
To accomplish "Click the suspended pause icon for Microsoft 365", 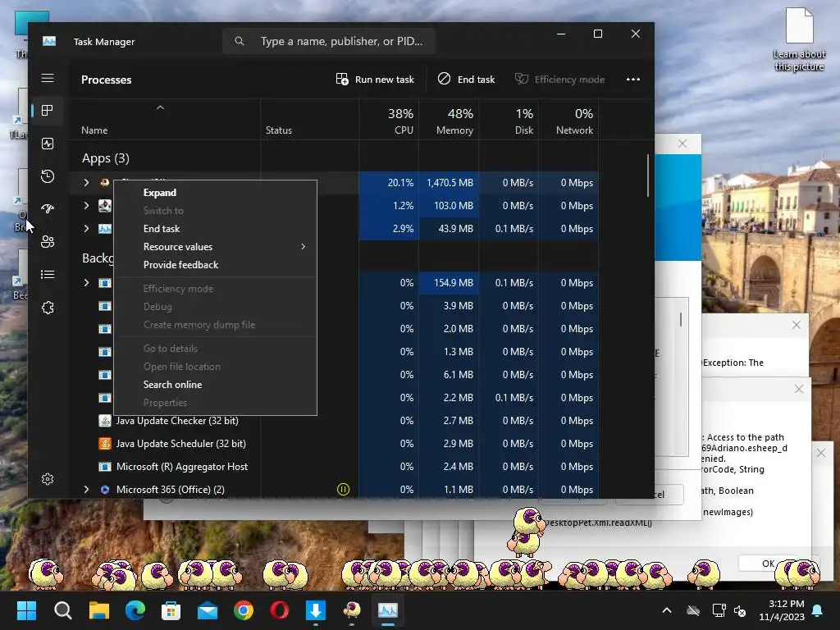I will click(x=343, y=490).
